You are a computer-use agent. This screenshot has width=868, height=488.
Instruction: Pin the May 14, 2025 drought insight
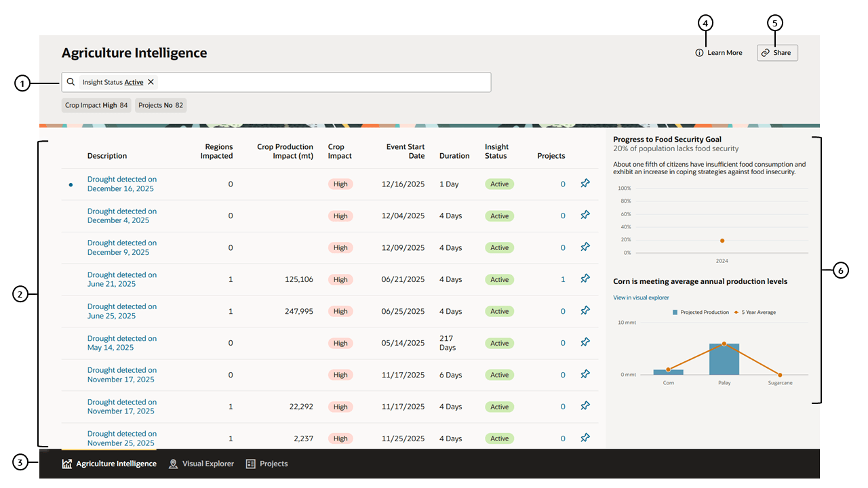pyautogui.click(x=585, y=342)
